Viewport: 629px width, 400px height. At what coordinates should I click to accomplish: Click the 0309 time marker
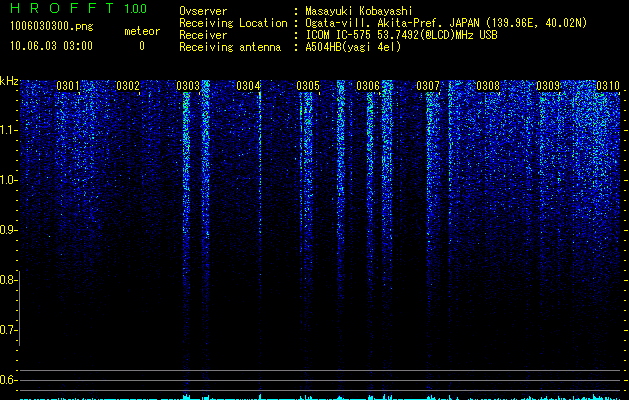click(x=548, y=86)
